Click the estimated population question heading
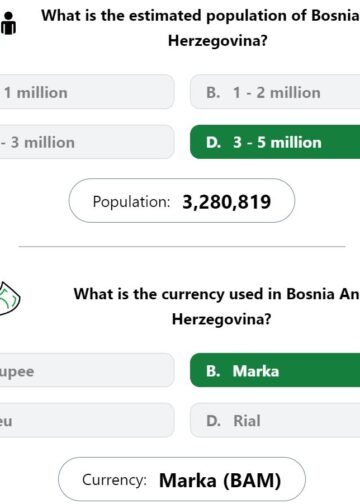This screenshot has height=504, width=360. coord(200,28)
